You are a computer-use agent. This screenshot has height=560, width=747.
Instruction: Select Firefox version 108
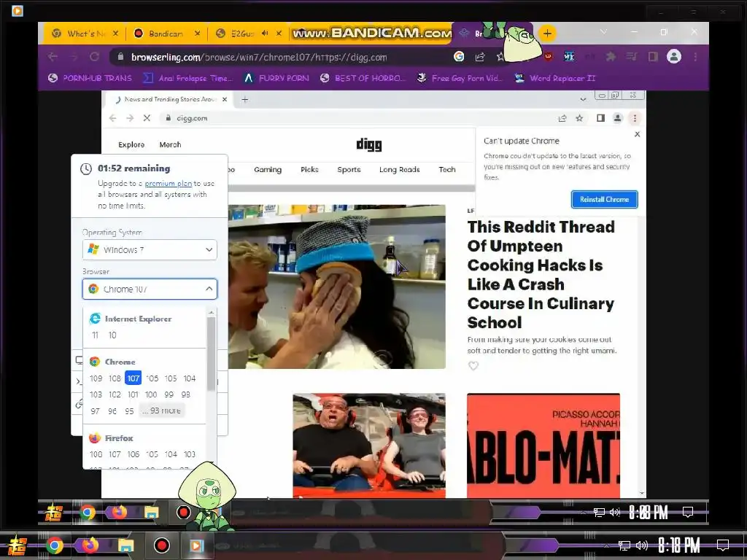96,454
